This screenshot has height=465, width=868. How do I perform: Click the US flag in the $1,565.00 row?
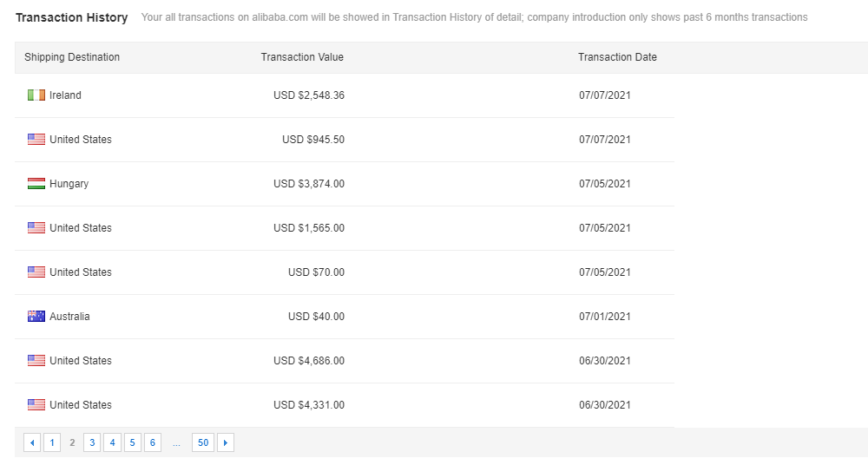coord(36,228)
